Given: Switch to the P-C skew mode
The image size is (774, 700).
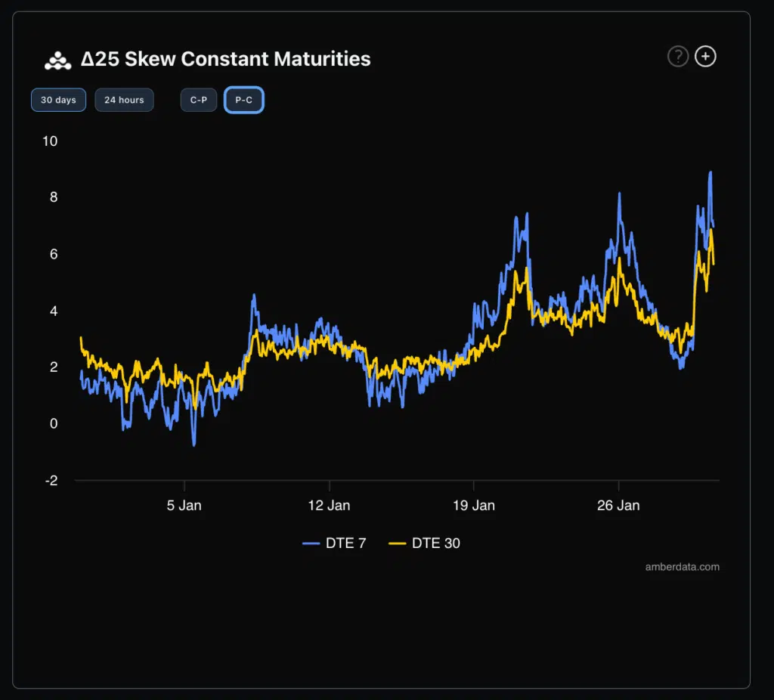Looking at the screenshot, I should [243, 100].
